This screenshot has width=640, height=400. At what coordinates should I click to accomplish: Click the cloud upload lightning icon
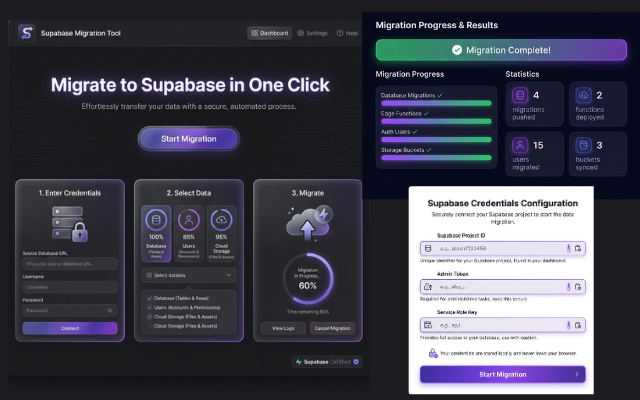[309, 224]
